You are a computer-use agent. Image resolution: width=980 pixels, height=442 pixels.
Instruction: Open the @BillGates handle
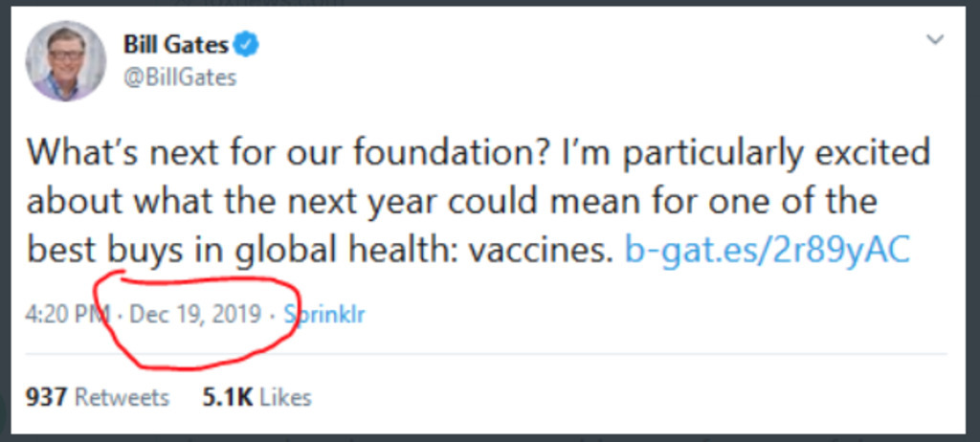coord(180,77)
